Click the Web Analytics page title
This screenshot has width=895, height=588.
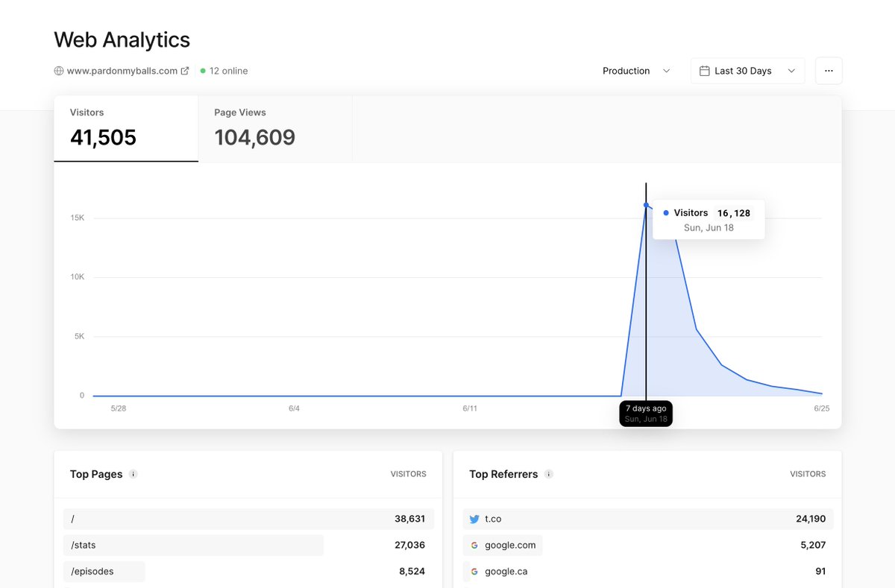pyautogui.click(x=122, y=39)
